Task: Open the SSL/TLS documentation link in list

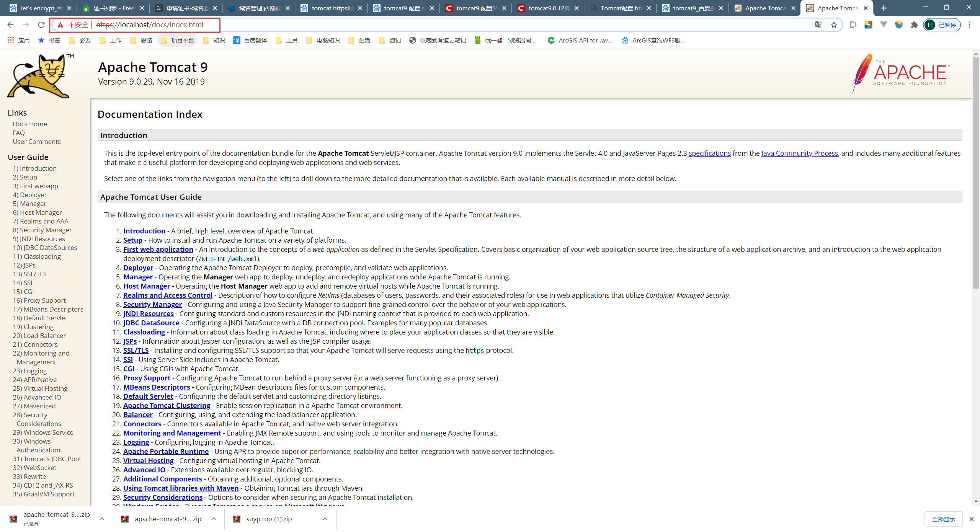Action: (136, 350)
